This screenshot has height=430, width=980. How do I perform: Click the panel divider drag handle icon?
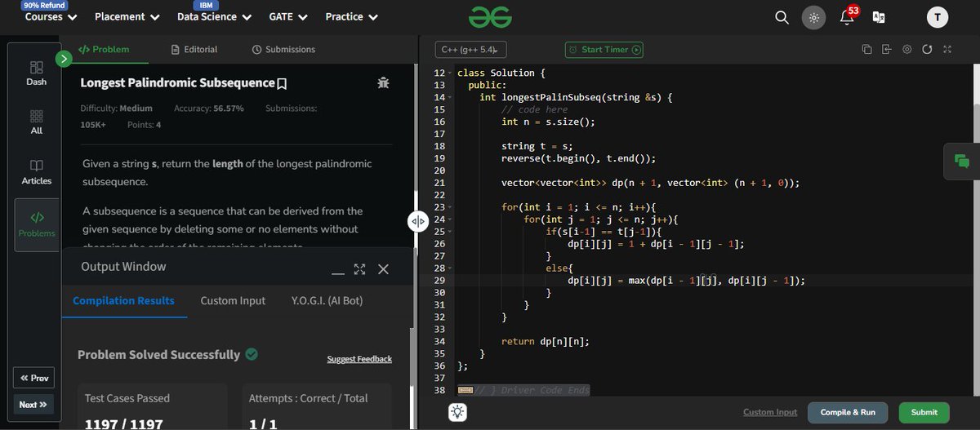pos(417,220)
